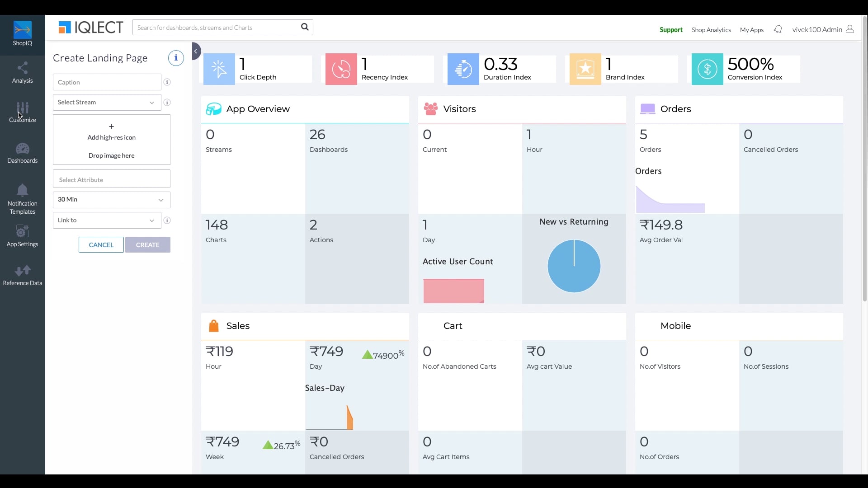
Task: Go to Dashboards in the sidebar
Action: click(22, 153)
